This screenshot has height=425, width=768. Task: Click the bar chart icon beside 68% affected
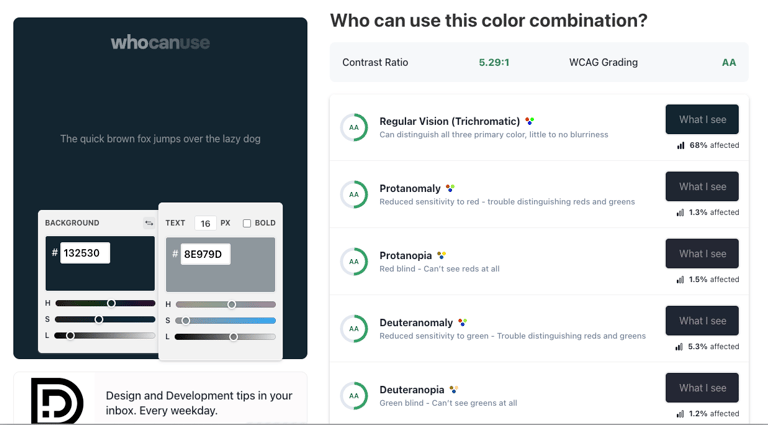681,145
